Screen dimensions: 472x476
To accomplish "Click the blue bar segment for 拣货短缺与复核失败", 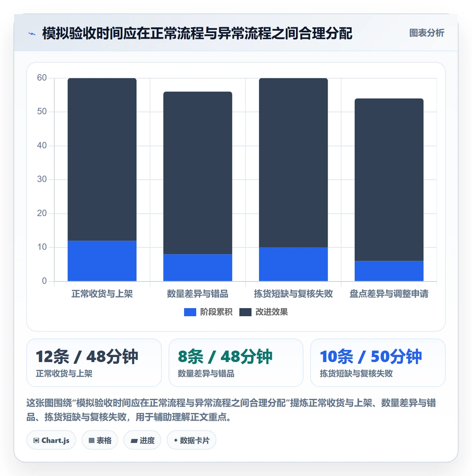I will (293, 264).
